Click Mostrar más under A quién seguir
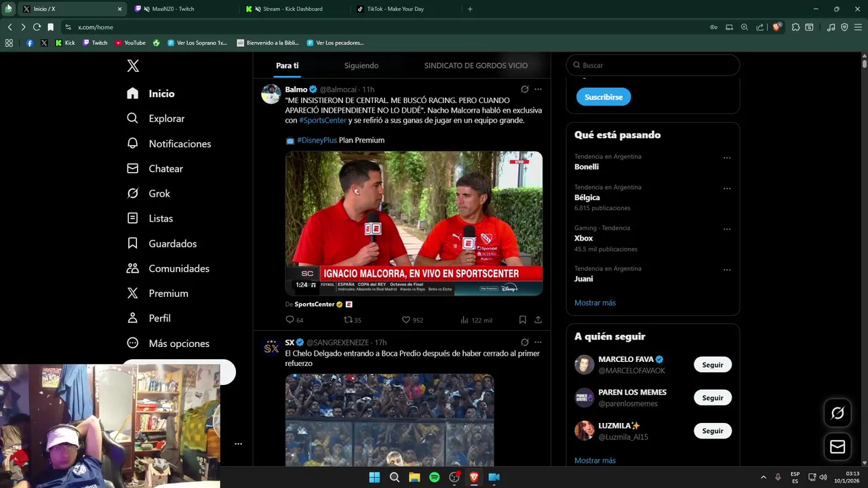This screenshot has width=868, height=488. coord(595,460)
